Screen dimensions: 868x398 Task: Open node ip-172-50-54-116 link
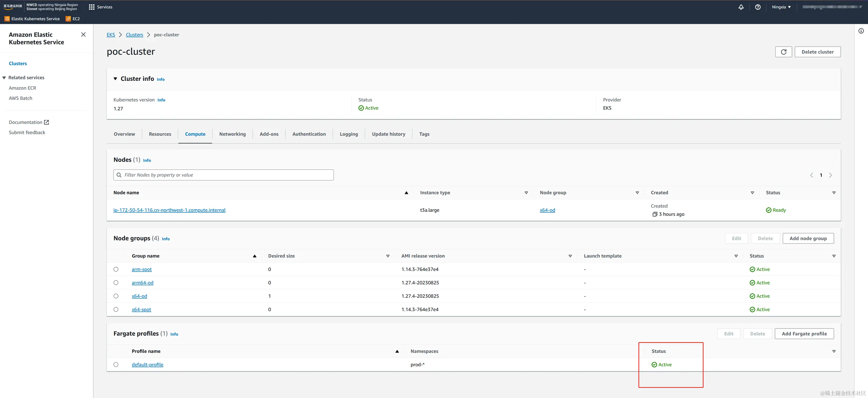tap(169, 210)
